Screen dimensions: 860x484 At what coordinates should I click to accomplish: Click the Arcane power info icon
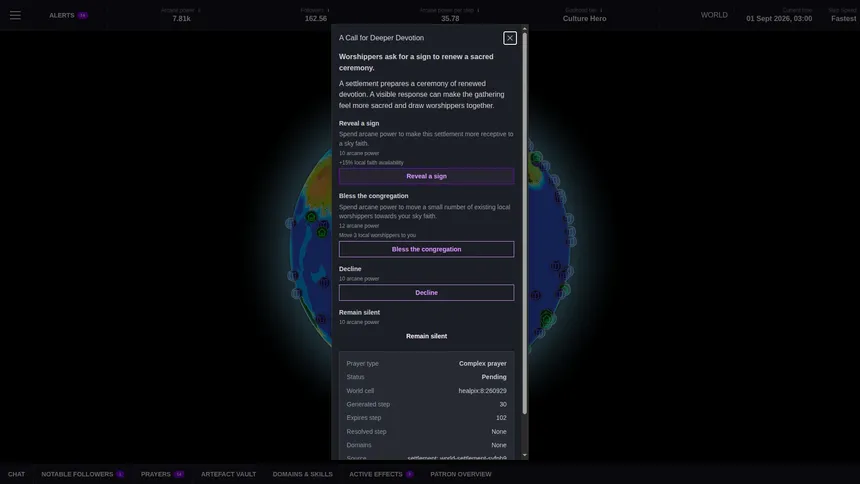pos(199,10)
